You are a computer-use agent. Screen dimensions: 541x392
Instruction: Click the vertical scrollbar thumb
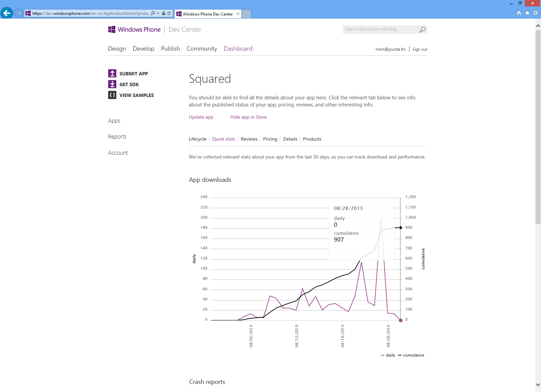pyautogui.click(x=538, y=127)
